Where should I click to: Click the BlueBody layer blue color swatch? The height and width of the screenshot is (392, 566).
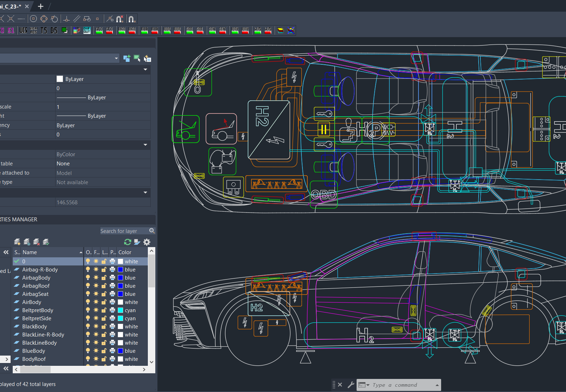(x=120, y=351)
